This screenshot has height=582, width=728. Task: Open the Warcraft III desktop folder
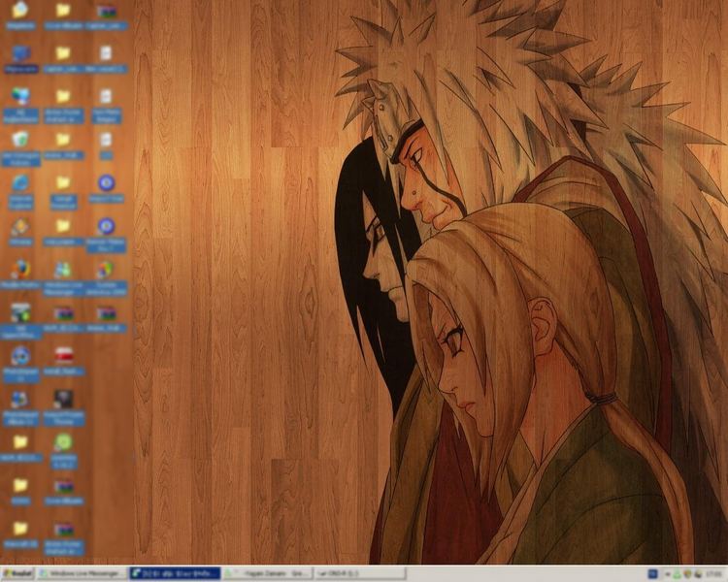20,530
